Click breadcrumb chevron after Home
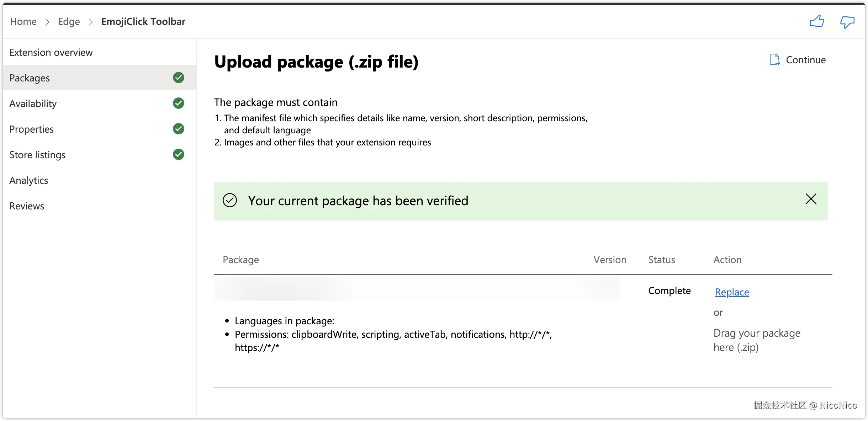 click(47, 22)
